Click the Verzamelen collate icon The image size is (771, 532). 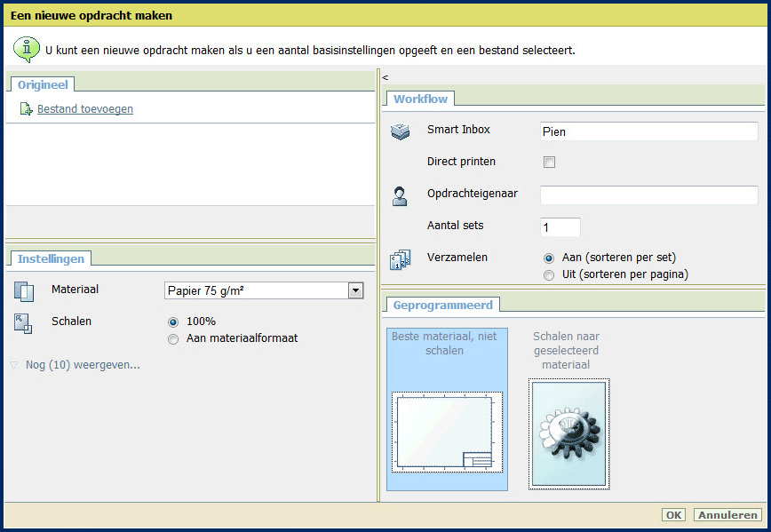401,260
